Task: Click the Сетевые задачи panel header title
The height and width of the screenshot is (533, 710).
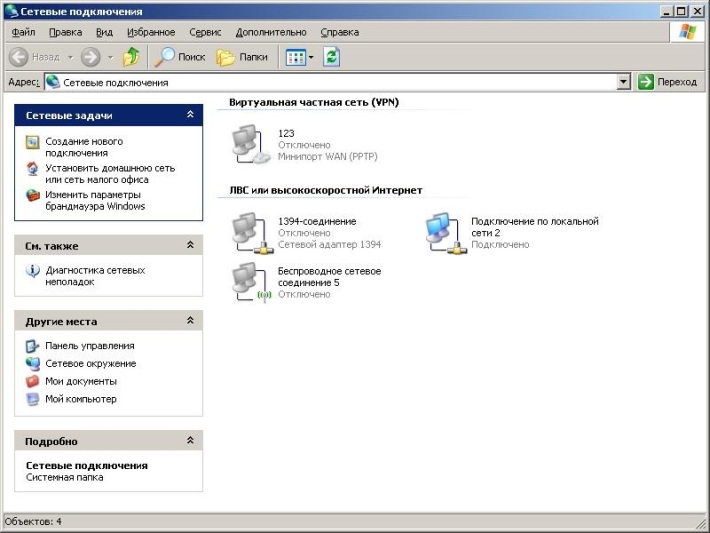Action: click(x=69, y=115)
